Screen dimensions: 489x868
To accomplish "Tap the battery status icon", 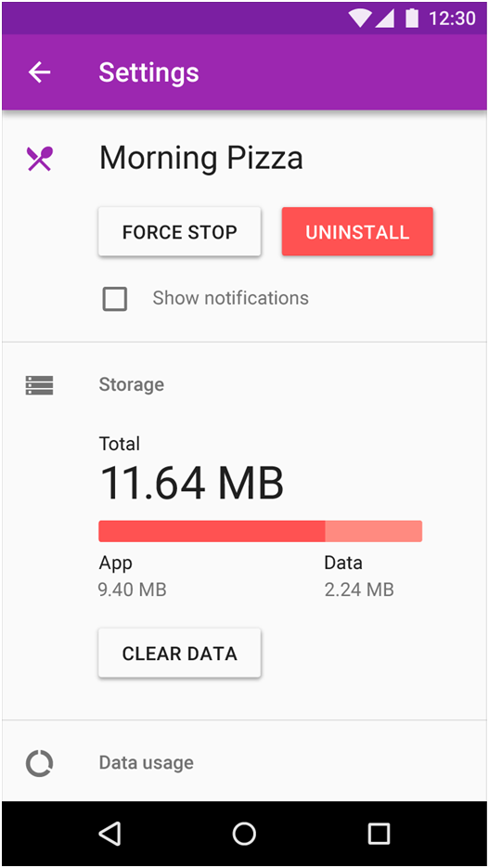I will (412, 18).
